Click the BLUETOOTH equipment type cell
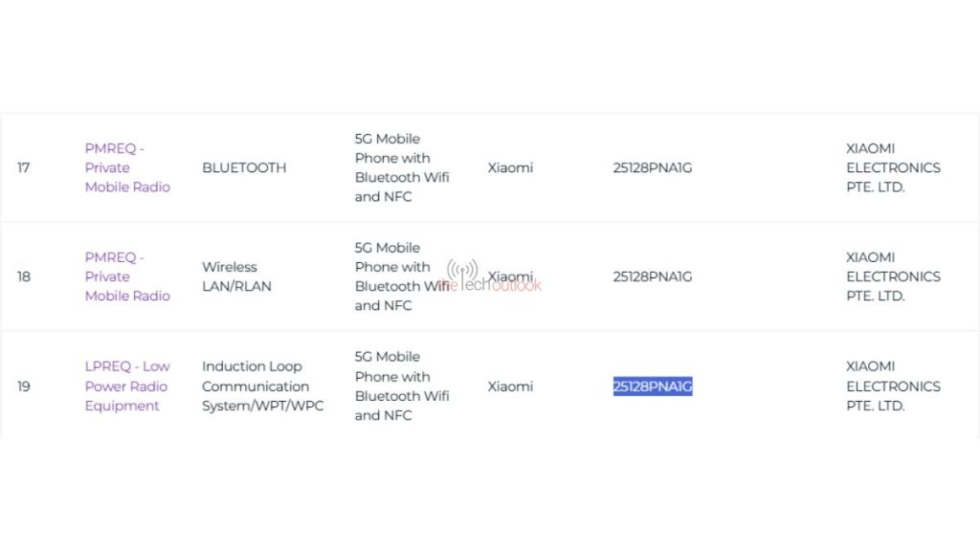This screenshot has width=980, height=551. tap(244, 167)
